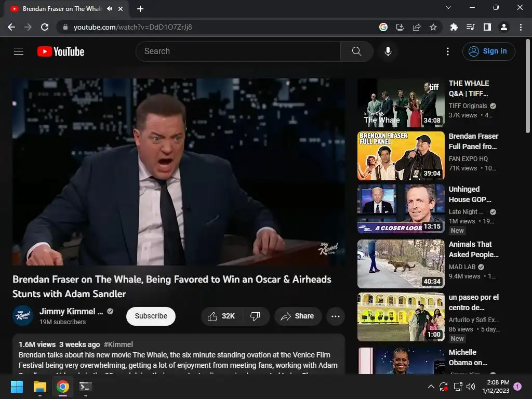Close the Brendan Fraser browser tab
Image resolution: width=532 pixels, height=399 pixels.
pos(121,9)
